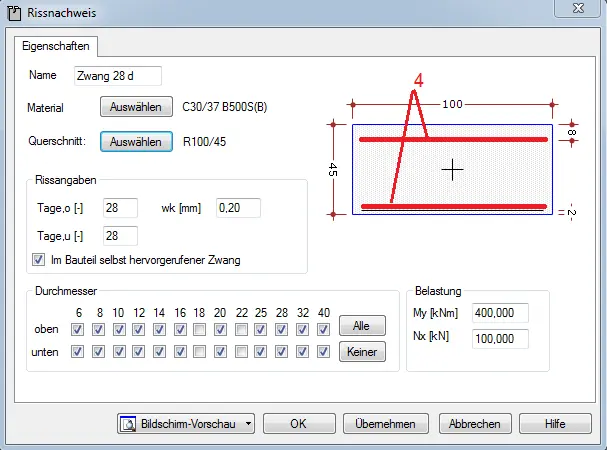607x450 pixels.
Task: Toggle unten diameter 32 checkbox
Action: tap(302, 352)
